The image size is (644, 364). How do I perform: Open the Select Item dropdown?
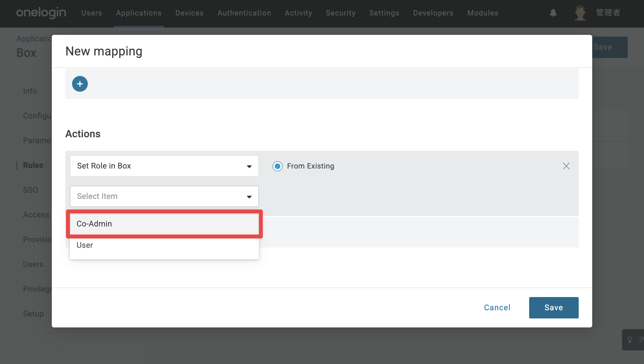point(164,196)
